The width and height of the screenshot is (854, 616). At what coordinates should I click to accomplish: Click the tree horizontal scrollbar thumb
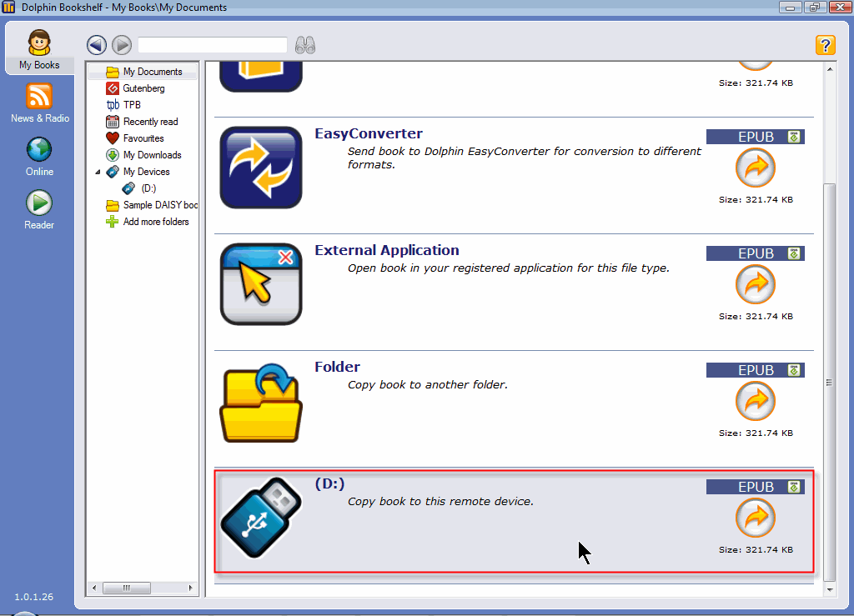tap(127, 588)
